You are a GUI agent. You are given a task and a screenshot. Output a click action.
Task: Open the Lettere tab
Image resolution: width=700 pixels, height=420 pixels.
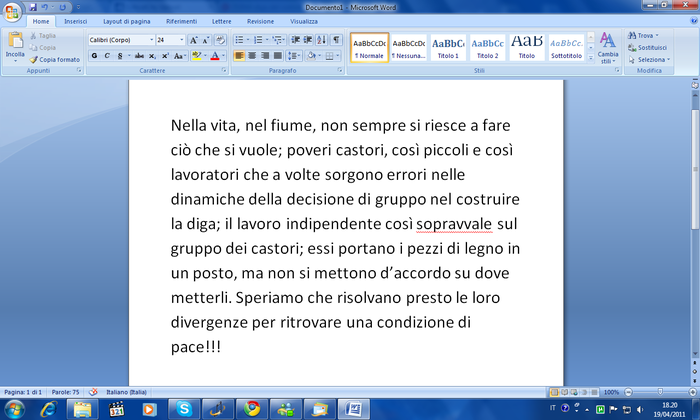click(x=221, y=21)
